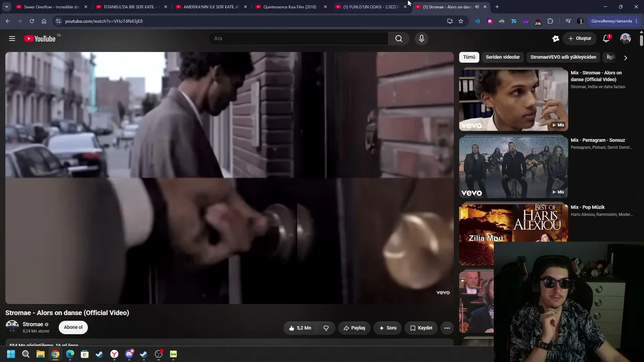Click the extension showing the 274 badge
644x362 pixels.
point(538,21)
